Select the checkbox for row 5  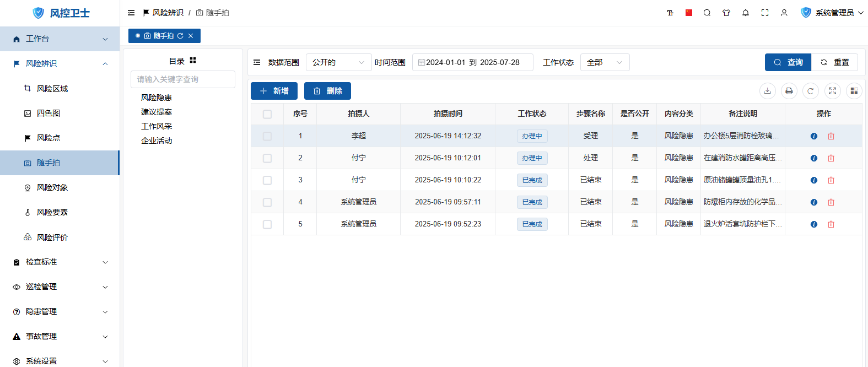tap(267, 224)
